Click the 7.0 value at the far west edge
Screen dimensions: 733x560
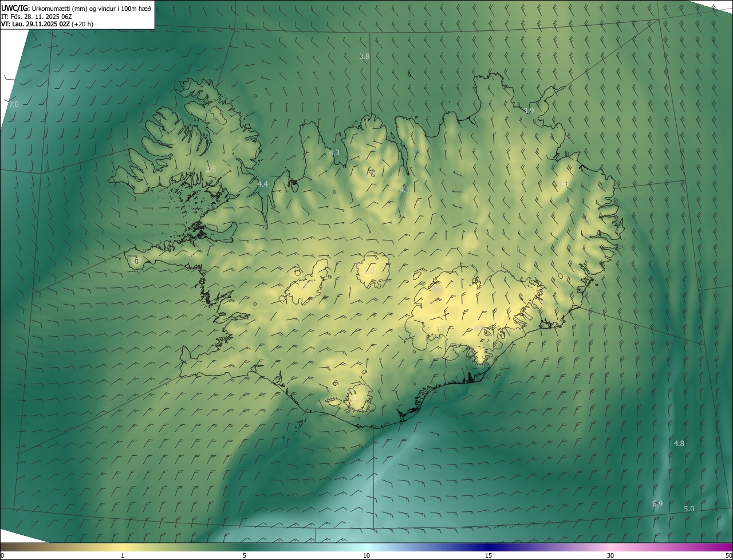tap(14, 104)
